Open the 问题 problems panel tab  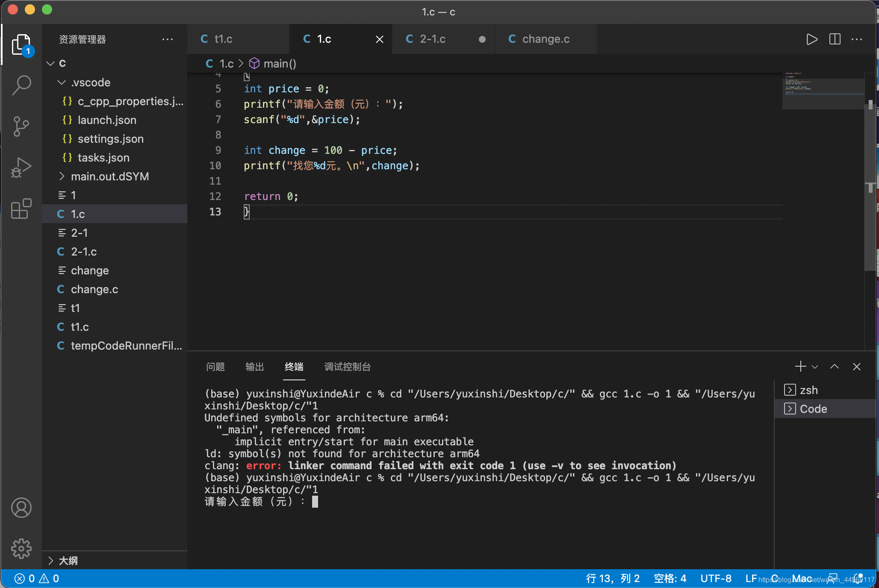point(215,367)
